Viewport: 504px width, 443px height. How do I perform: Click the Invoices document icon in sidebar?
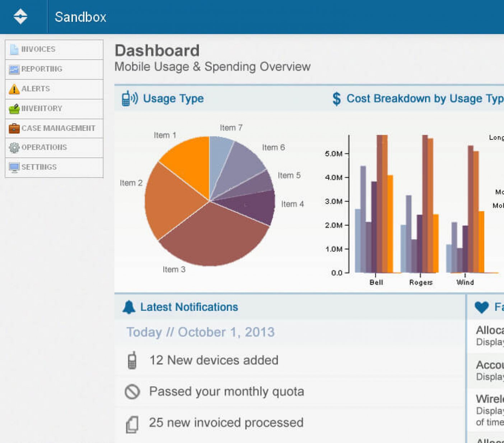14,49
